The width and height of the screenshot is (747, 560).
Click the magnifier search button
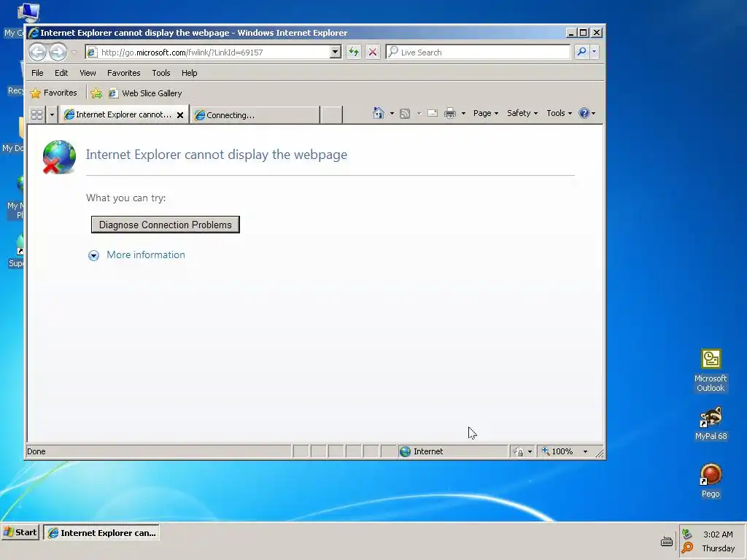[581, 52]
